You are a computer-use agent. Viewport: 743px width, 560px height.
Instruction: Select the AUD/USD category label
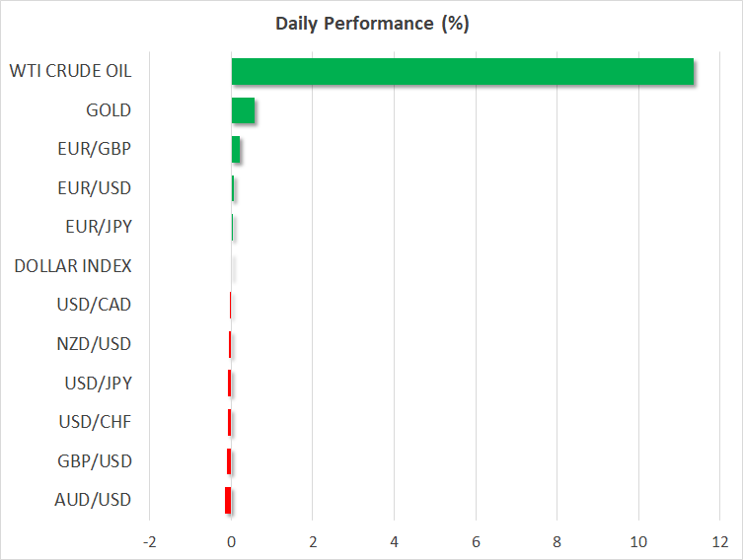click(94, 500)
